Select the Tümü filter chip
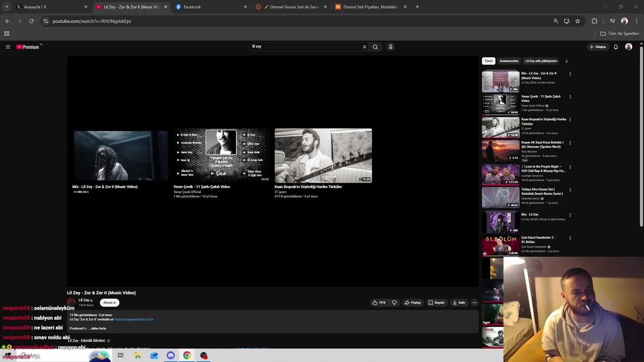The height and width of the screenshot is (362, 644). point(489,61)
